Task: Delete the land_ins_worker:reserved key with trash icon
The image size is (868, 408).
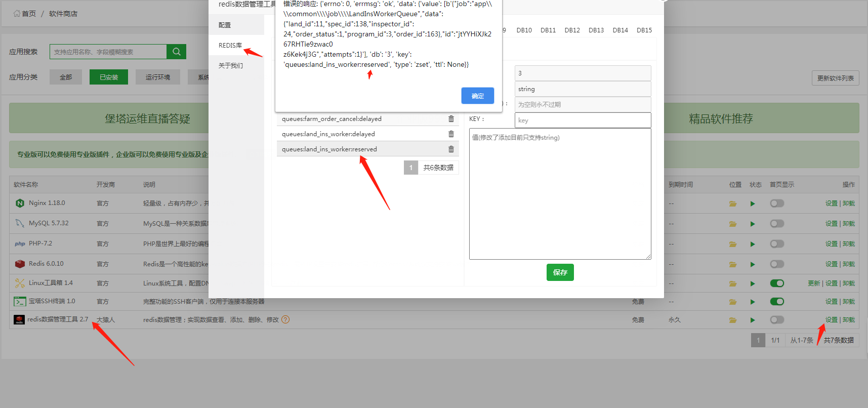Action: (x=451, y=149)
